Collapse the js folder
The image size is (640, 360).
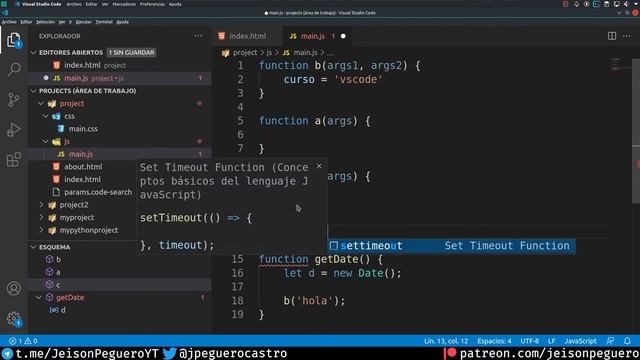[x=46, y=141]
